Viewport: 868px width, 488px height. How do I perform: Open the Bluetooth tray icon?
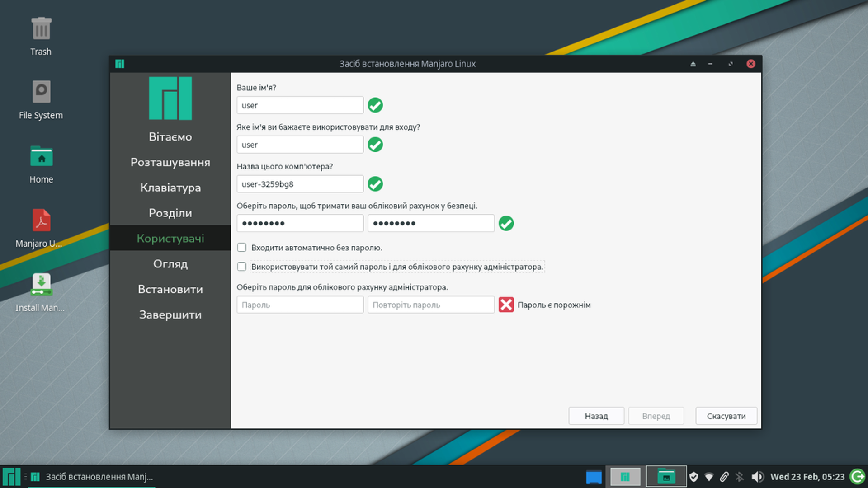point(740,477)
